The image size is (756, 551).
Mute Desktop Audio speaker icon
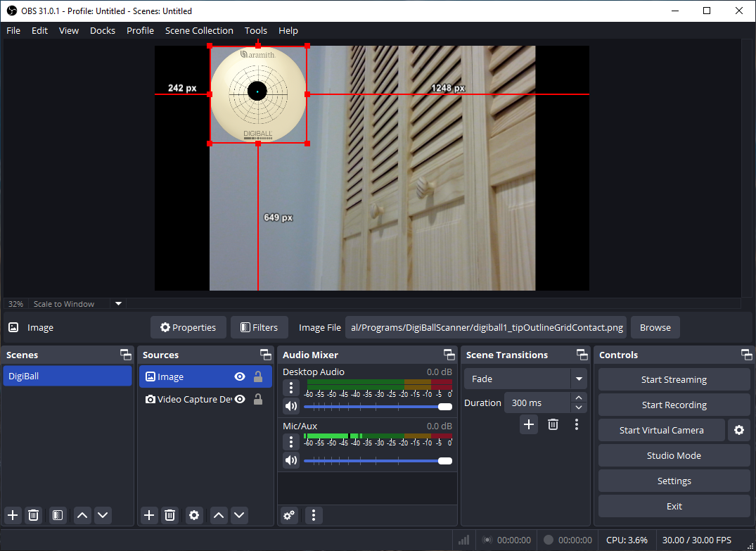(290, 406)
